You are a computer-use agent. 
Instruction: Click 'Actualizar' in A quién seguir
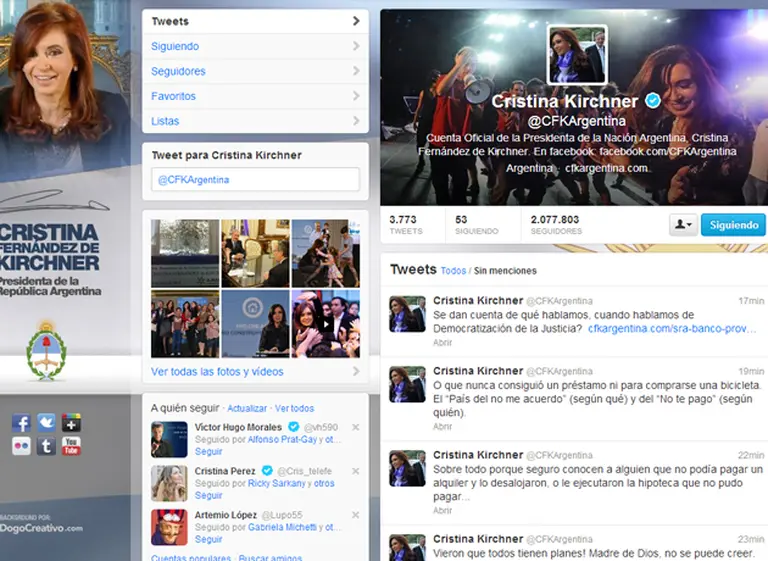click(x=247, y=409)
